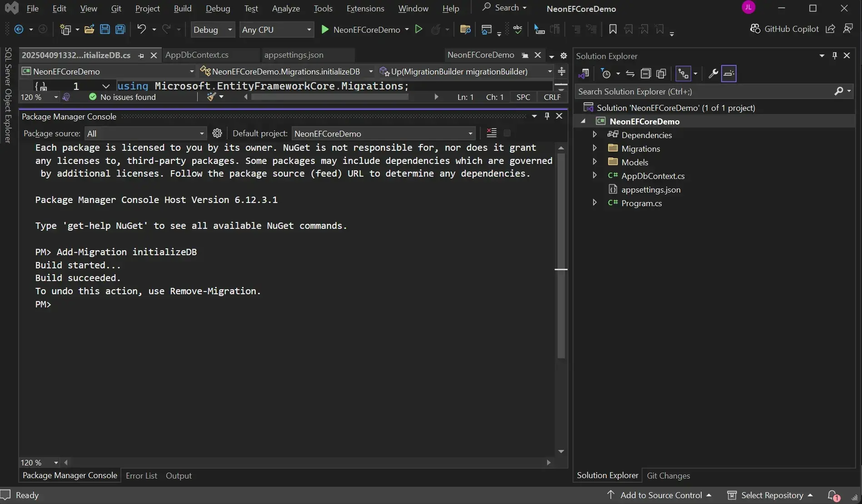The width and height of the screenshot is (862, 504).
Task: Click Sync with Active Document arrows icon
Action: coord(630,74)
